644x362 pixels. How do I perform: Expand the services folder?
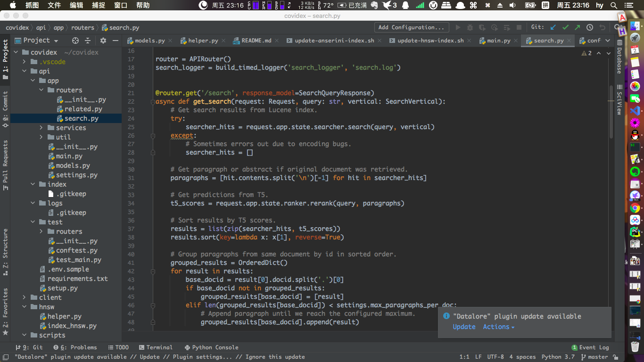click(x=41, y=128)
